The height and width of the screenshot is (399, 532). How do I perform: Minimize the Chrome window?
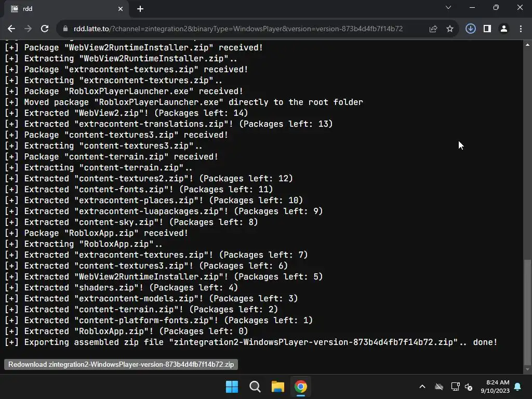472,7
